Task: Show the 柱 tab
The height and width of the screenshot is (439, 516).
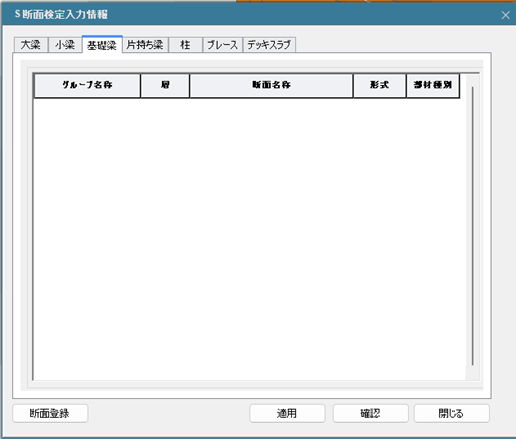Action: tap(185, 45)
